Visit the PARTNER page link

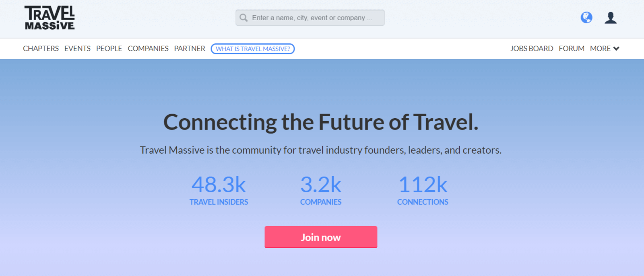(190, 48)
